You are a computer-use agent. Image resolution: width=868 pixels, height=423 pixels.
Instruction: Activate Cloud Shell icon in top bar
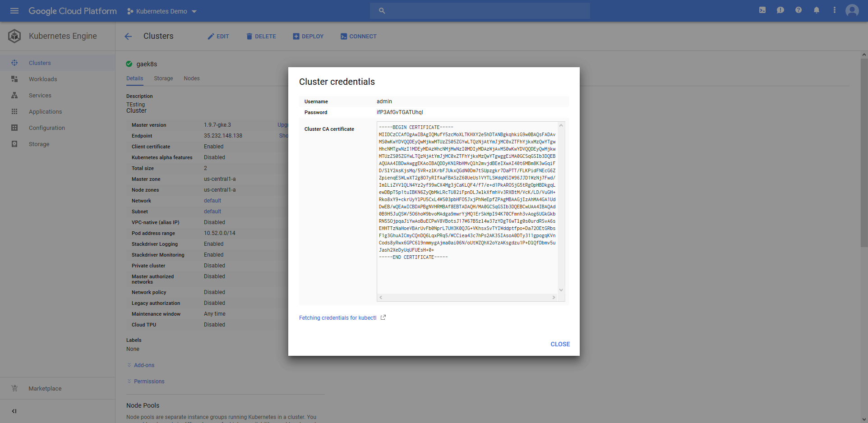click(x=762, y=10)
